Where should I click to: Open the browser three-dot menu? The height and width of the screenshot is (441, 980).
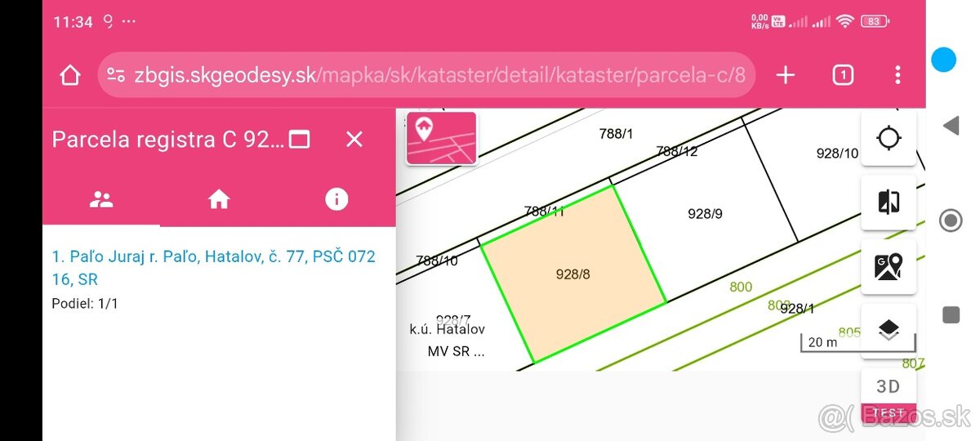tap(898, 76)
